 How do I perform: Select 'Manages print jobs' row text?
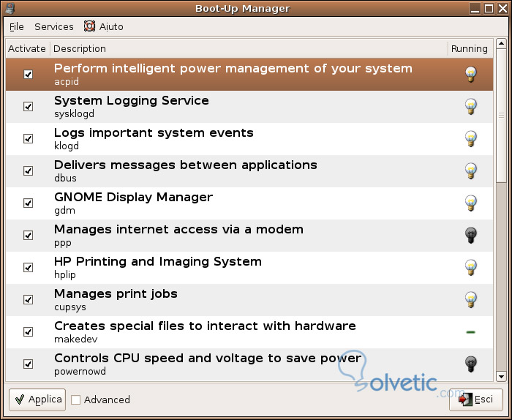coord(116,294)
